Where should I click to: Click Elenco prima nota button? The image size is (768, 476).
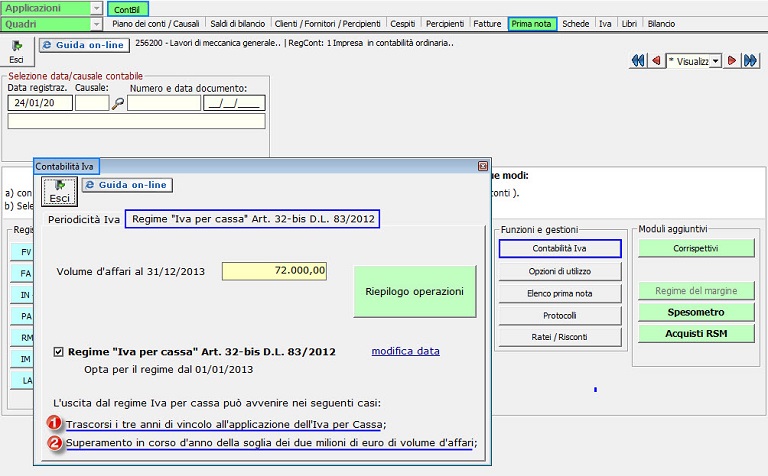point(560,293)
